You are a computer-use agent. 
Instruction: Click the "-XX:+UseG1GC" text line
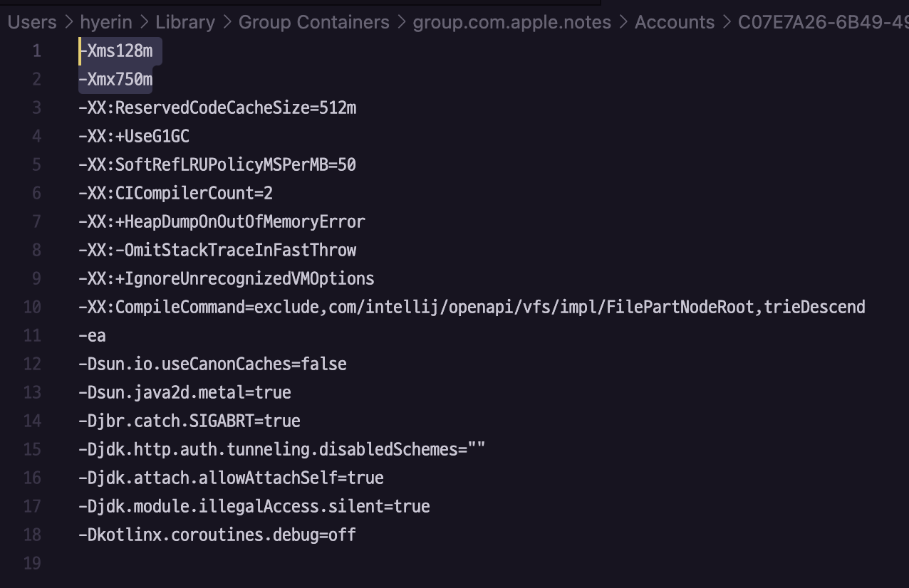tap(133, 136)
